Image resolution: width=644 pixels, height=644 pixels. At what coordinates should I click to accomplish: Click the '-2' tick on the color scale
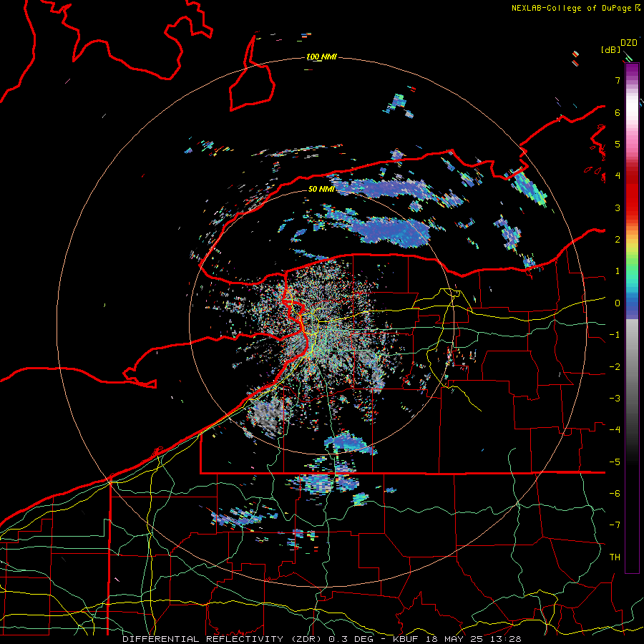615,367
